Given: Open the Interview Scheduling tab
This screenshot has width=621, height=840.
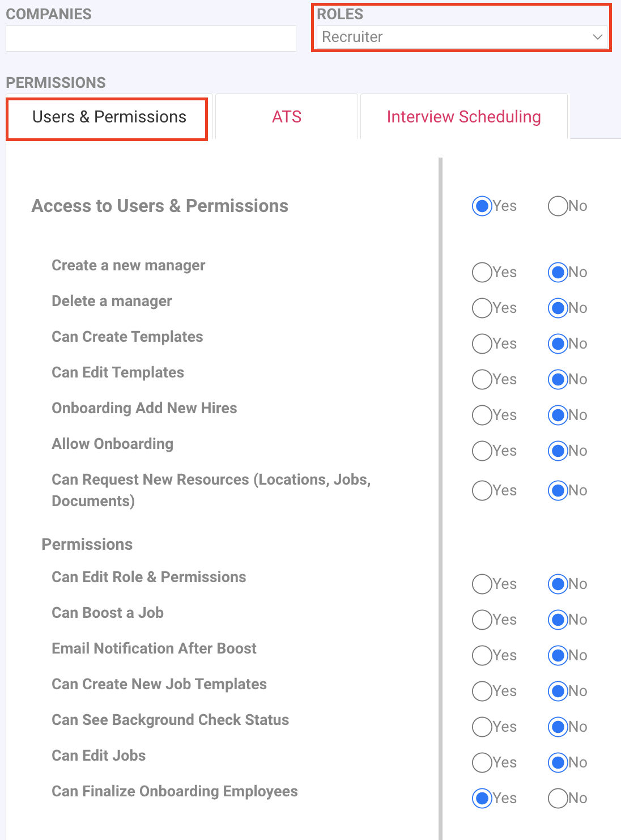Looking at the screenshot, I should pos(463,117).
